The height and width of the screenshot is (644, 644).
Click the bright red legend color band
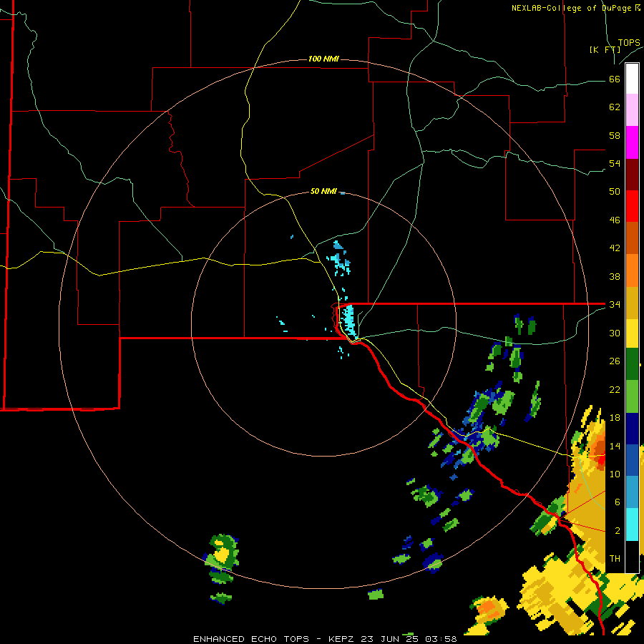click(632, 206)
